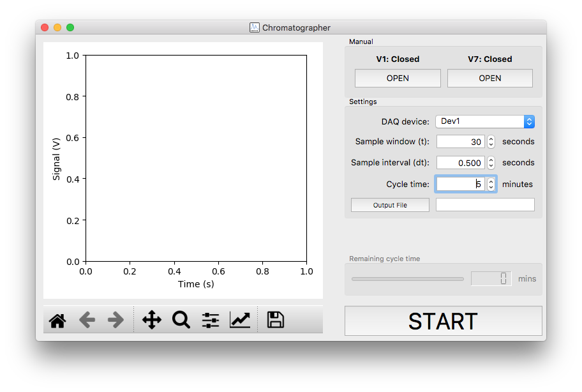The width and height of the screenshot is (582, 392).
Task: Reset plot view with Home icon
Action: coord(57,320)
